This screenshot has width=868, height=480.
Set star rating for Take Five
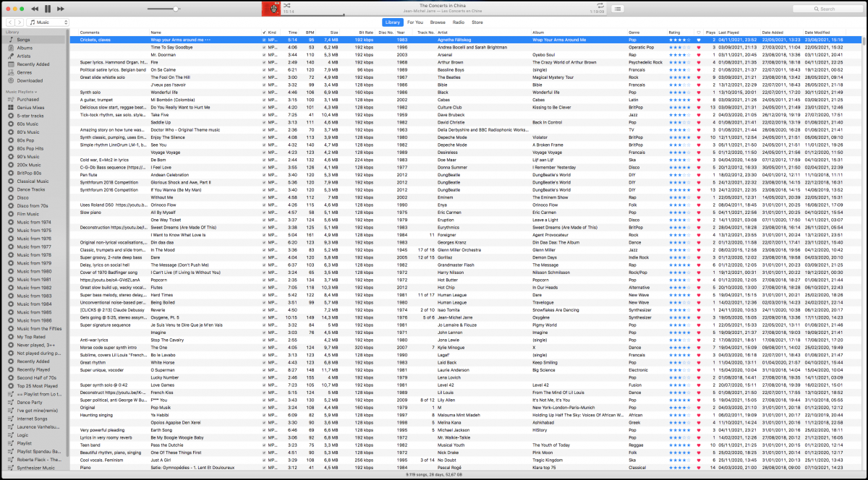point(678,115)
